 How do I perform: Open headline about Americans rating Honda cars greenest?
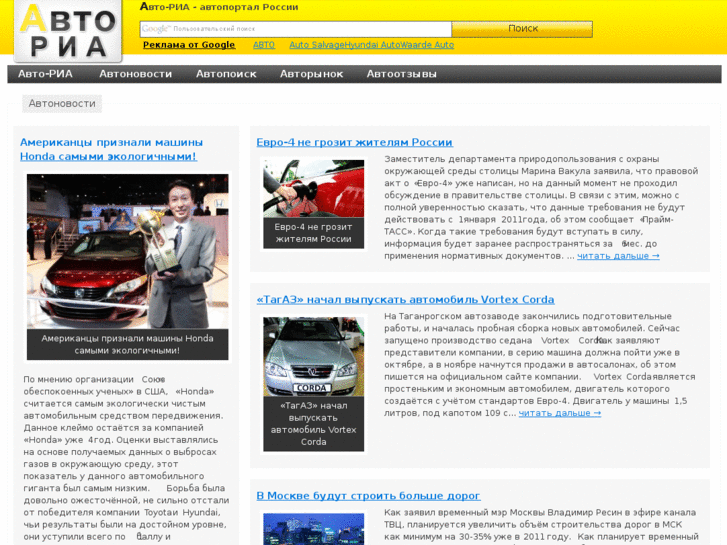(x=111, y=149)
